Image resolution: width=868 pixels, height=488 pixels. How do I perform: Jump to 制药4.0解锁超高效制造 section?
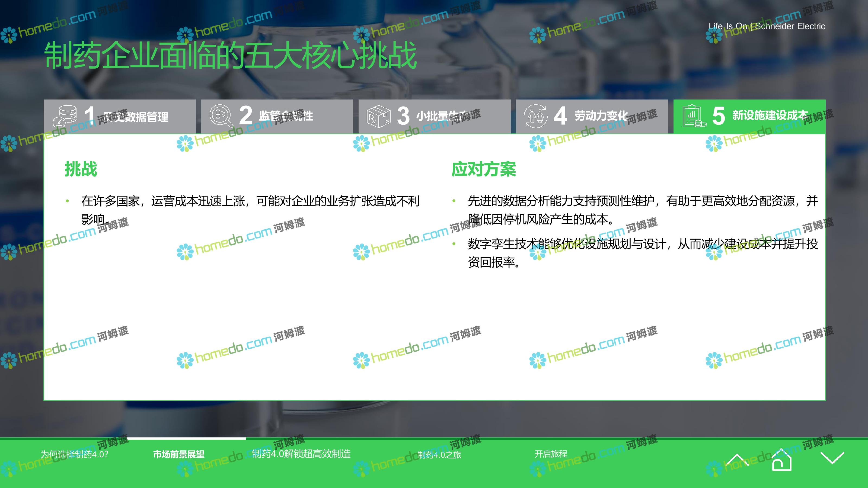[x=301, y=454]
